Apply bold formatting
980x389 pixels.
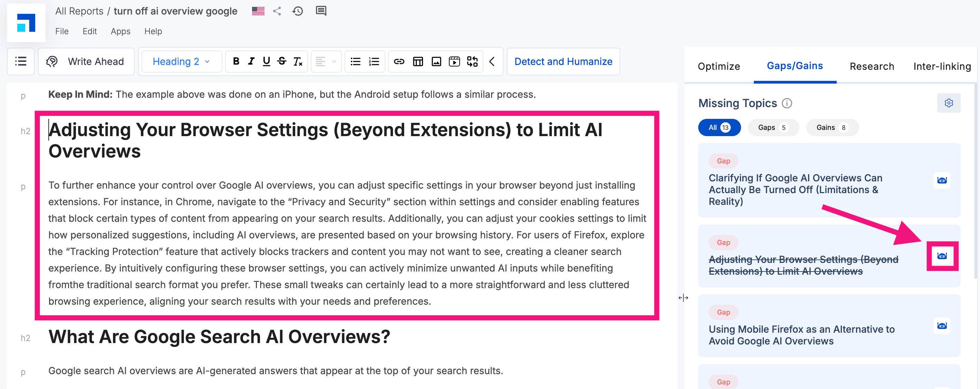coord(236,61)
